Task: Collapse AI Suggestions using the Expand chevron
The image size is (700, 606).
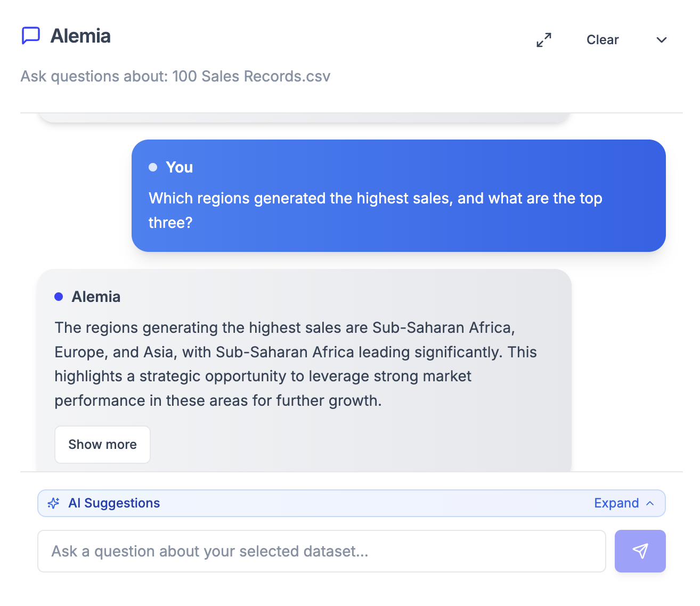Action: (650, 503)
